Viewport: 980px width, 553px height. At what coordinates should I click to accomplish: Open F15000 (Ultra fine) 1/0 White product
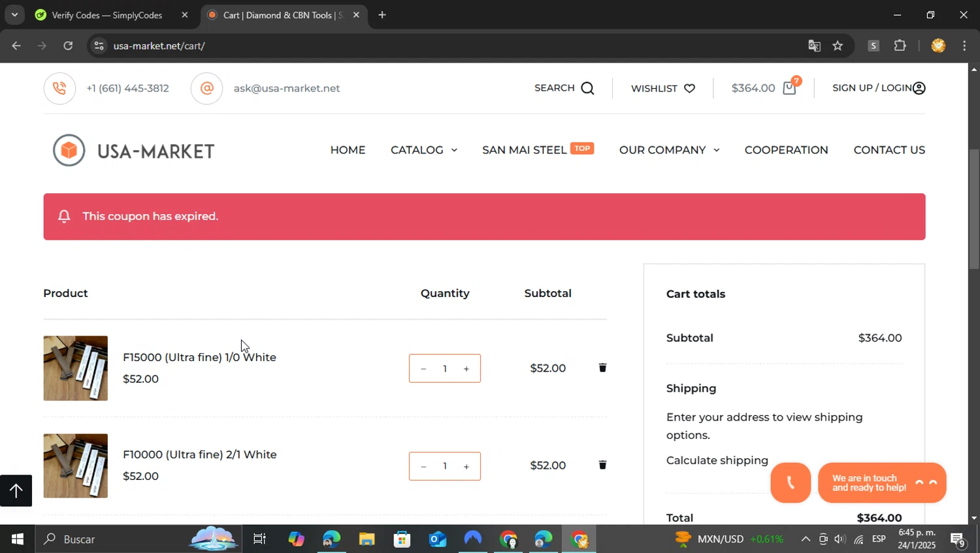pos(199,357)
